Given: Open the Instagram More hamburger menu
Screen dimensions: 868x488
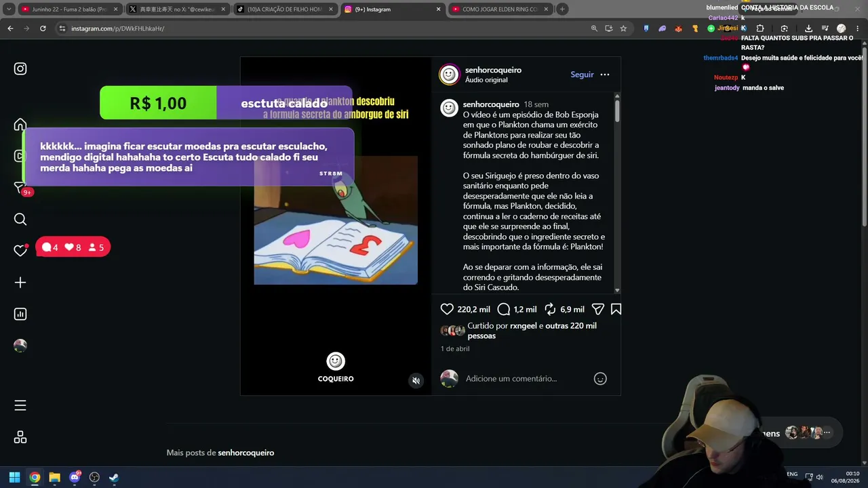Looking at the screenshot, I should coord(20,405).
